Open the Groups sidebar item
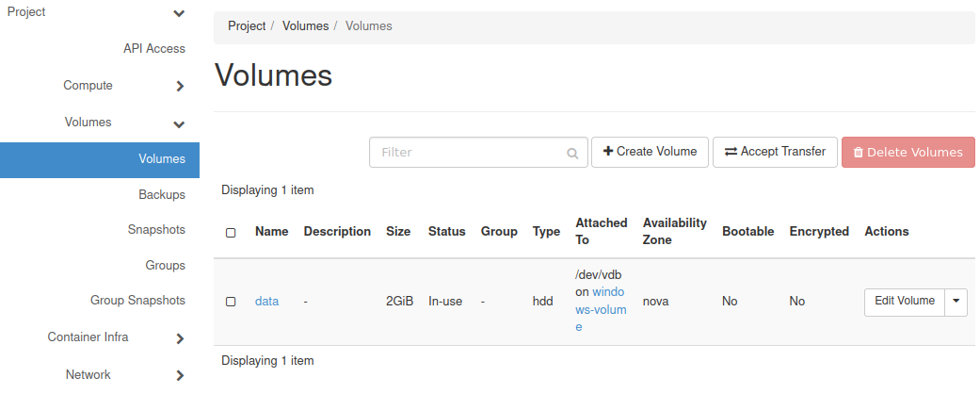 click(165, 266)
